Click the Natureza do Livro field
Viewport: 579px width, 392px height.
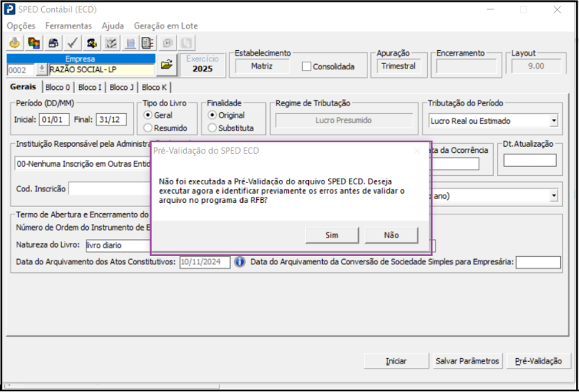[x=118, y=245]
